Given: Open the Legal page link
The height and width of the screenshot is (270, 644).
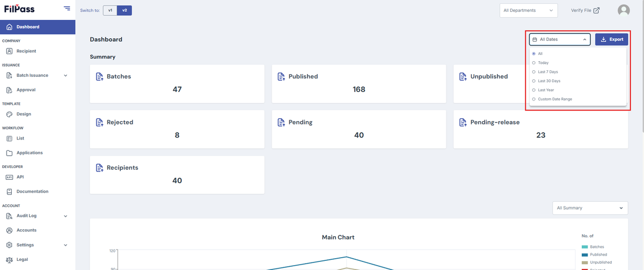Looking at the screenshot, I should pos(38,259).
